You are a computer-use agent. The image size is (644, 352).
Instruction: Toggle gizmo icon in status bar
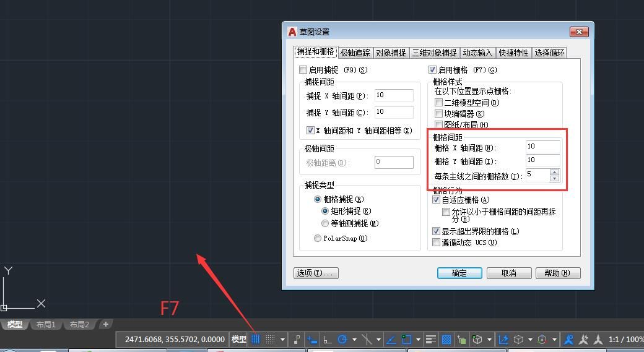pyautogui.click(x=542, y=339)
